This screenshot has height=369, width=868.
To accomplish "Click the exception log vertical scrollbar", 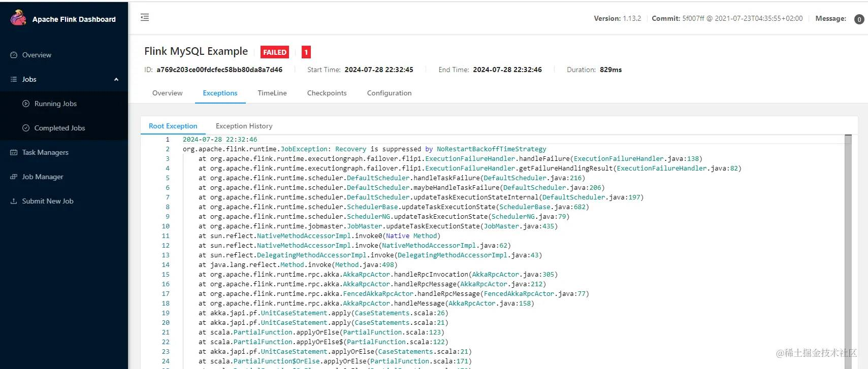I will click(x=848, y=251).
